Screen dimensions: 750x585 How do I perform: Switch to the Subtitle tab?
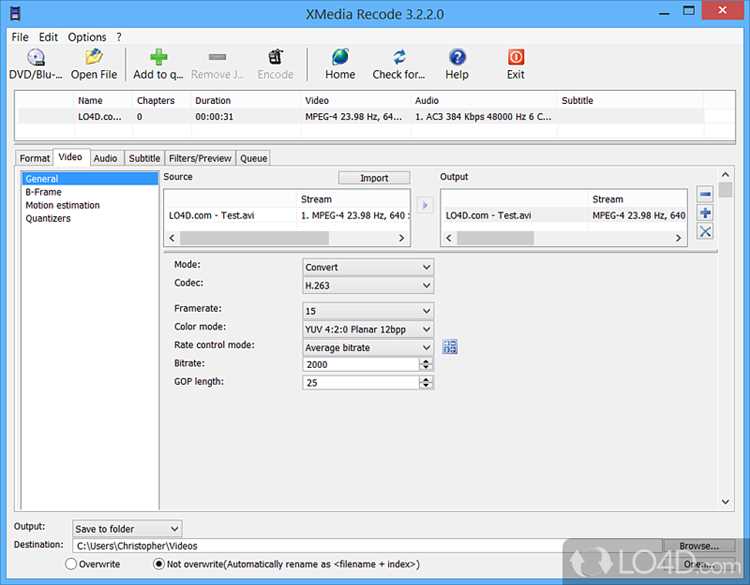[x=144, y=158]
